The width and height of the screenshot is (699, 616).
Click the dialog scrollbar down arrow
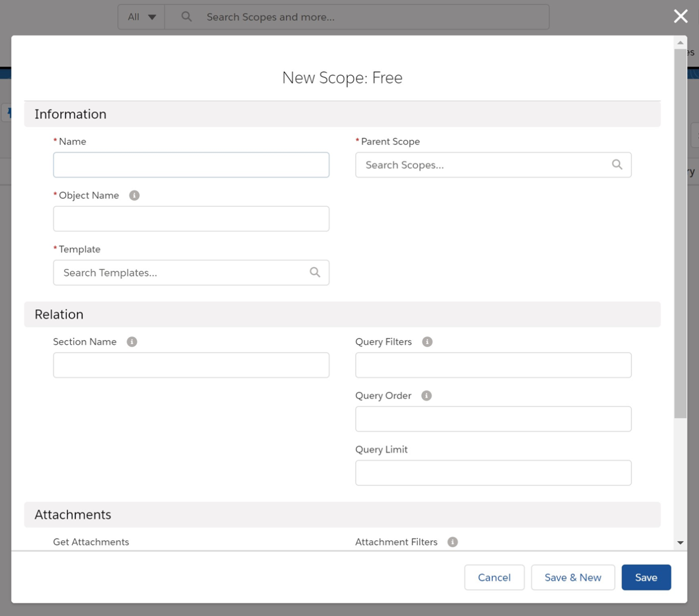(680, 543)
